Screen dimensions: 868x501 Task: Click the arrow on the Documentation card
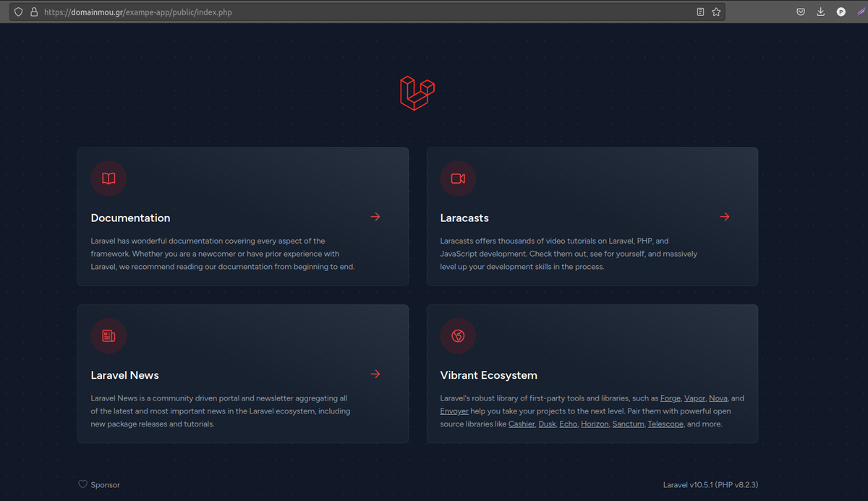(x=375, y=217)
